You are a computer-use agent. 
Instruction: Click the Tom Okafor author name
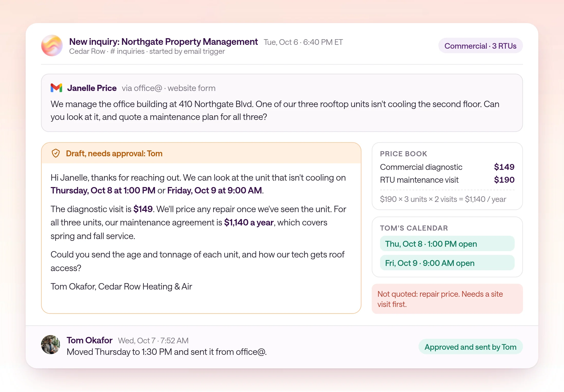tap(89, 340)
